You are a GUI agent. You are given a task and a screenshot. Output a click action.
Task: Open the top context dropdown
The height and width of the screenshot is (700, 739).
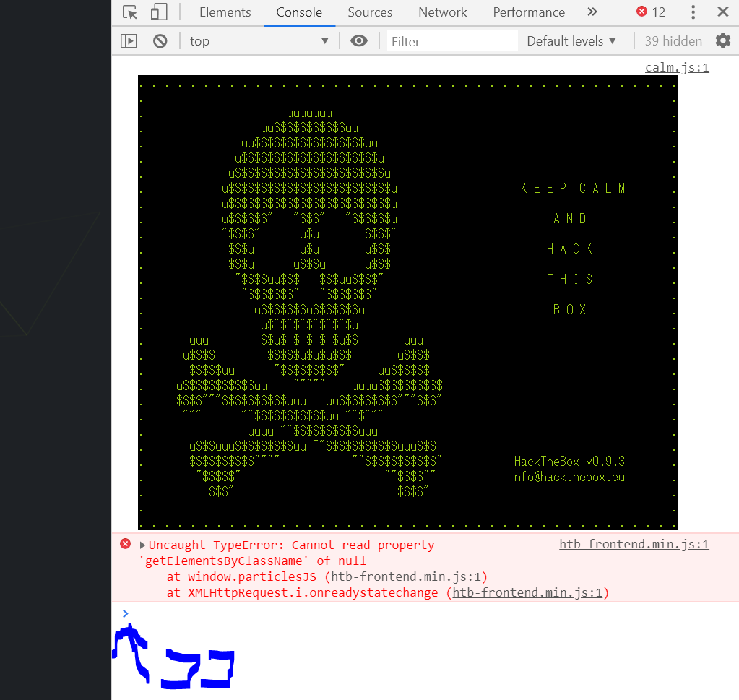pyautogui.click(x=259, y=41)
